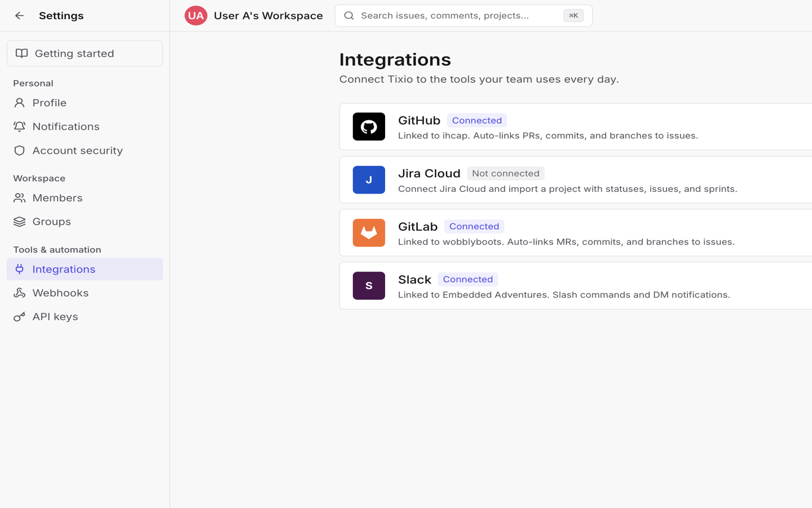Viewport: 812px width, 508px height.
Task: Click 'Connect Tixio to the tools' subtitle
Action: pos(479,79)
